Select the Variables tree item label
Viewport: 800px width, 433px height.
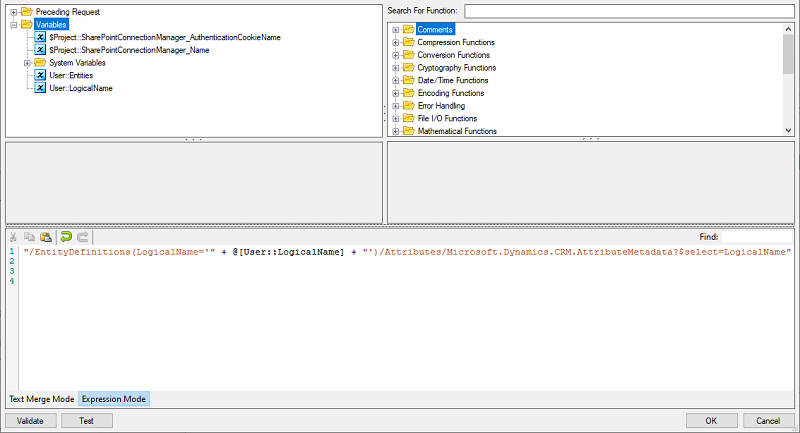pos(51,24)
